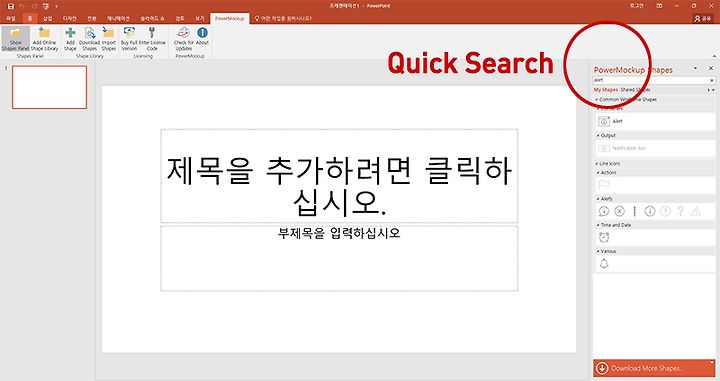Select the speech-bubble alert icon under Alerts
This screenshot has height=381, width=720.
603,211
